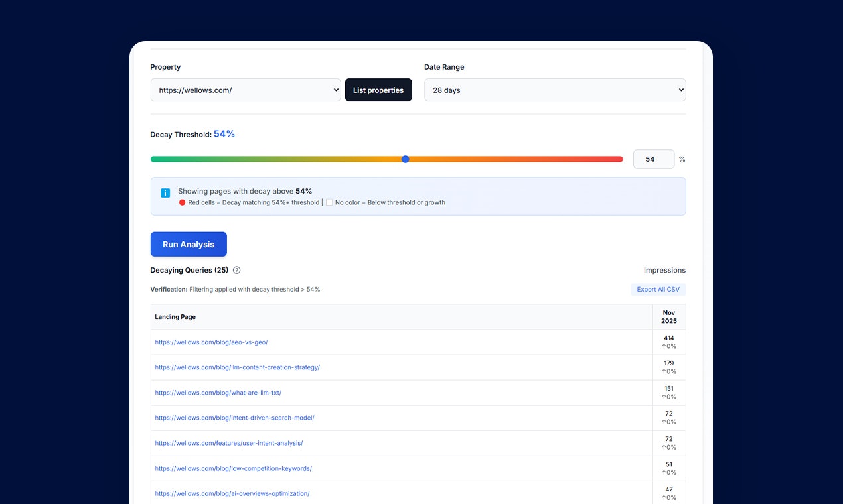Click the blue info icon in the notice box
The image size is (843, 504).
point(165,193)
